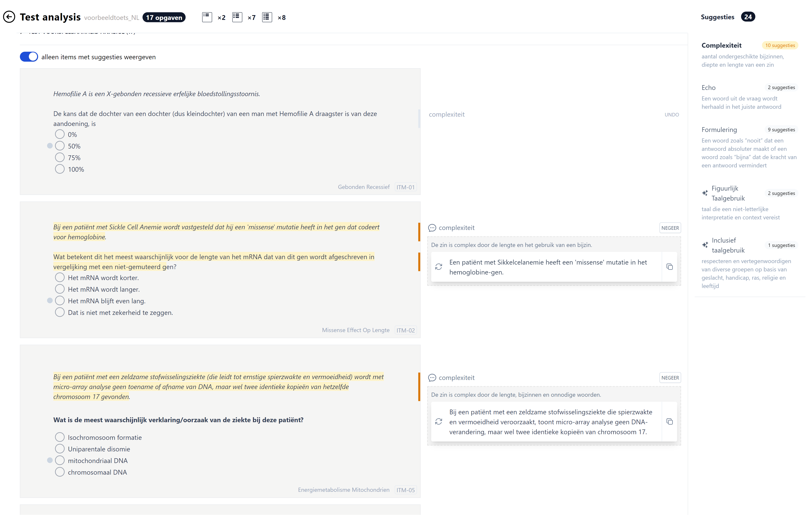Click the regenerate icon on the chromosoom 17 suggestion
The image size is (812, 515).
click(x=439, y=422)
